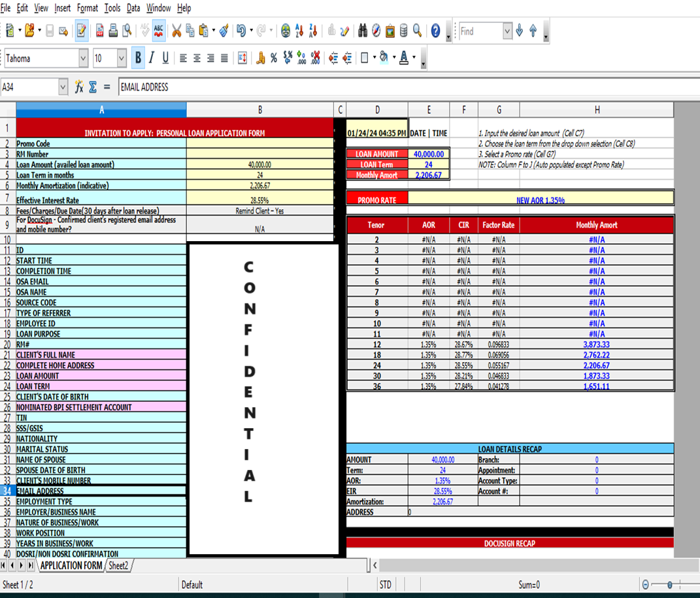Open the New document dropdown arrow

20,31
